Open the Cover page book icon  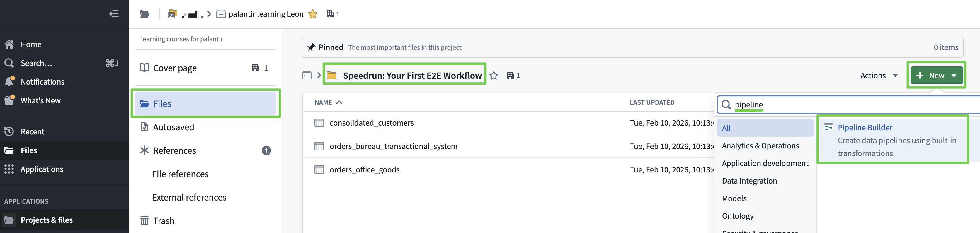point(144,68)
